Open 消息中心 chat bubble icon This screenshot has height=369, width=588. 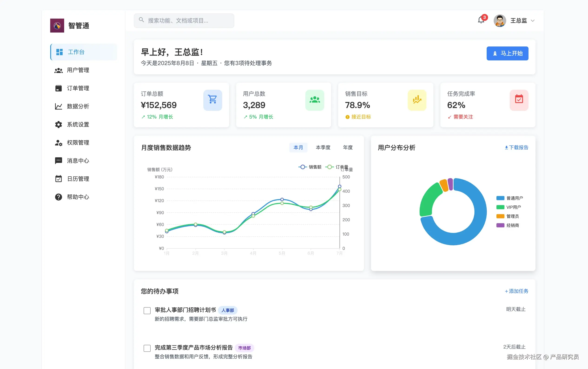click(58, 161)
